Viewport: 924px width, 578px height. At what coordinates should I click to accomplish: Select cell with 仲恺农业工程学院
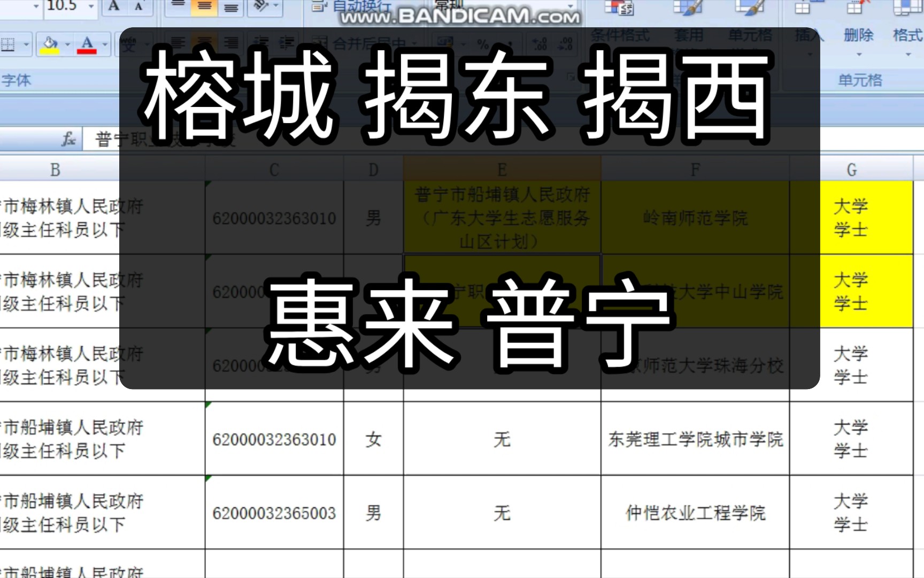tap(695, 513)
